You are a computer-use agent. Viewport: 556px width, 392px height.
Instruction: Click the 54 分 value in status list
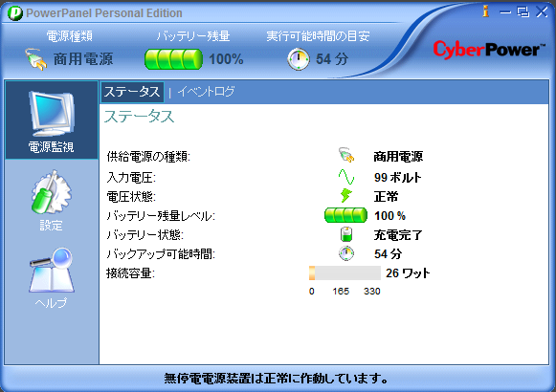(388, 254)
